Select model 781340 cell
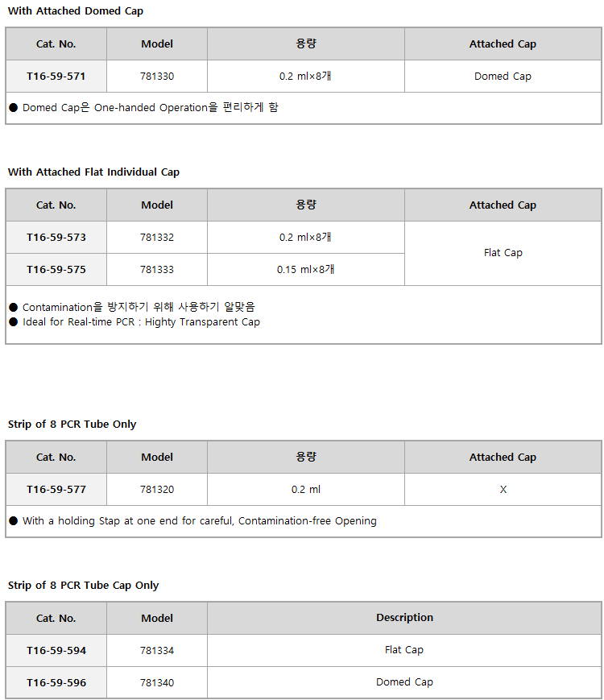The height and width of the screenshot is (700, 604). pyautogui.click(x=157, y=682)
